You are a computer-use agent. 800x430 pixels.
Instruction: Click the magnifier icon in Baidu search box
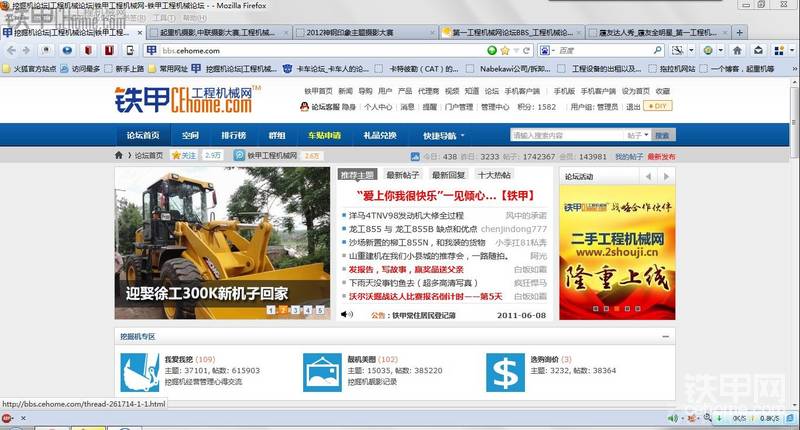(658, 50)
